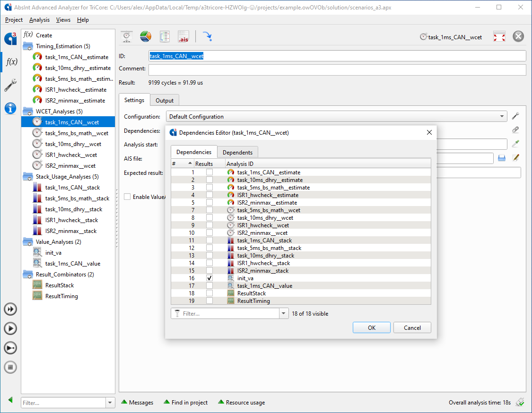The width and height of the screenshot is (532, 413).
Task: Open the project tree Filter dropdown arrow
Action: (110, 403)
